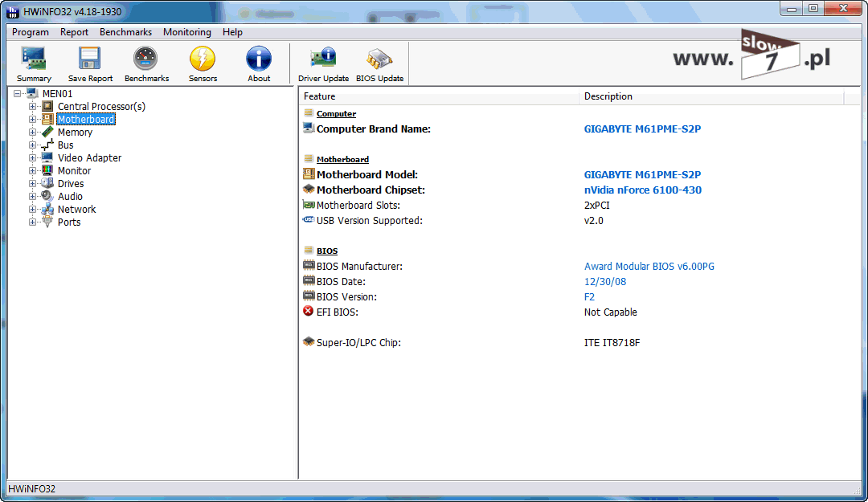Click the Feature column header
The image size is (868, 502).
click(439, 96)
